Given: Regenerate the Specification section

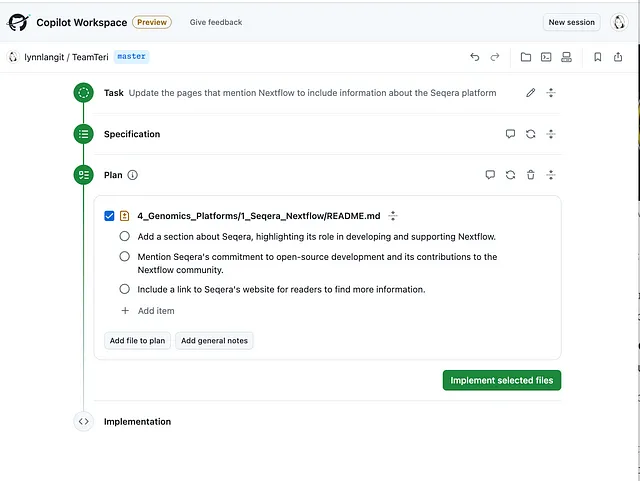Looking at the screenshot, I should [530, 134].
